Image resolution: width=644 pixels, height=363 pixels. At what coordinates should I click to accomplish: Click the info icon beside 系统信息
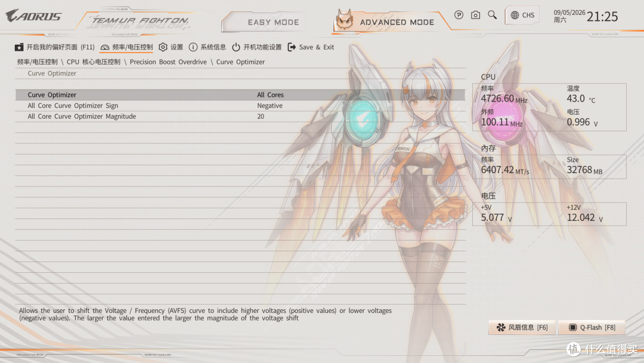click(x=193, y=47)
